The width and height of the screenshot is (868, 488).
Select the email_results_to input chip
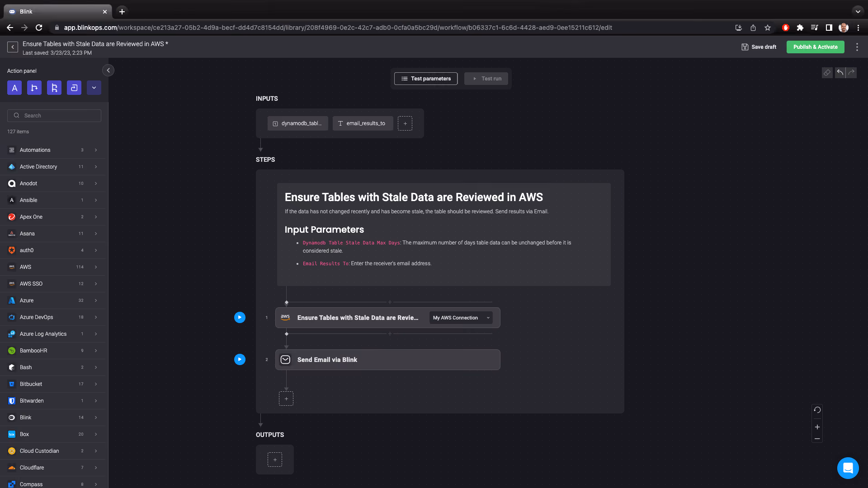[x=363, y=123]
